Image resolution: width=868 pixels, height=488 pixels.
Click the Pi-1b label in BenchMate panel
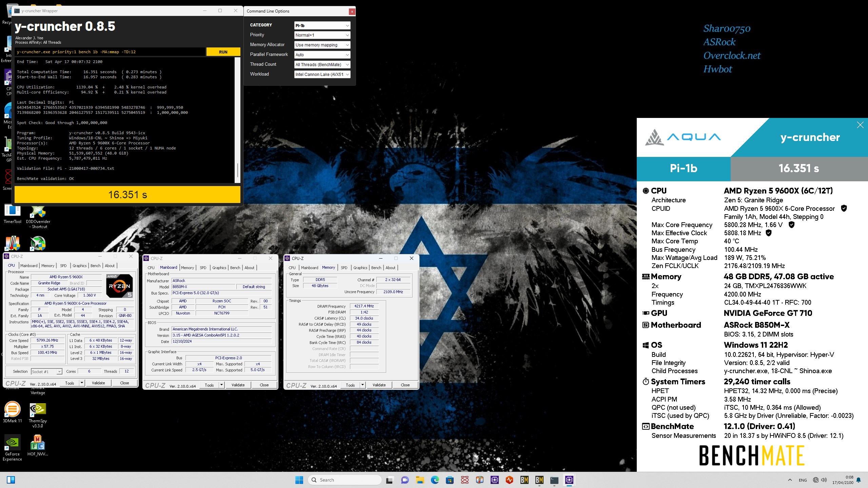point(684,168)
